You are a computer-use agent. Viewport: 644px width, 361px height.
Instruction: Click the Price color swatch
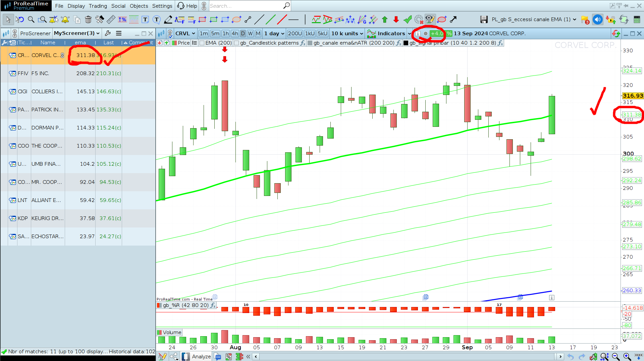pyautogui.click(x=174, y=43)
